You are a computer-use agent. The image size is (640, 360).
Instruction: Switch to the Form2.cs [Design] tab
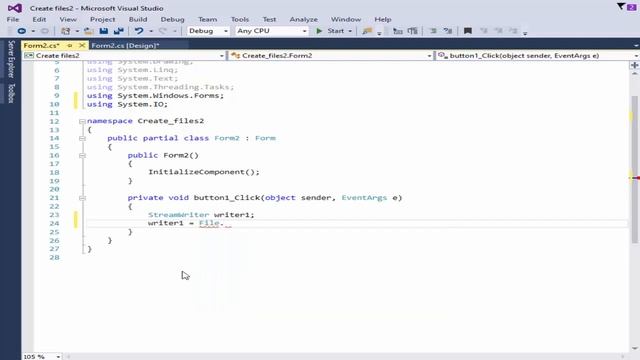tap(125, 45)
